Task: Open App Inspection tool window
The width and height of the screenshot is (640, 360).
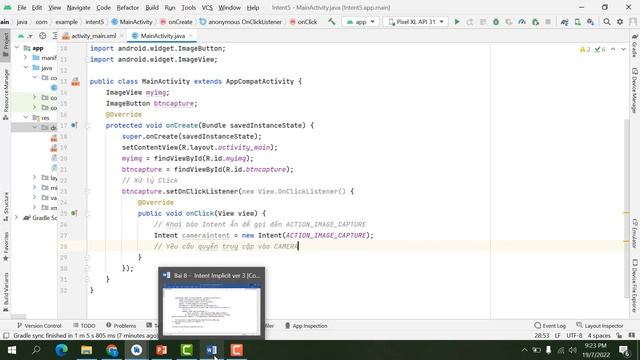Action: coord(306,326)
